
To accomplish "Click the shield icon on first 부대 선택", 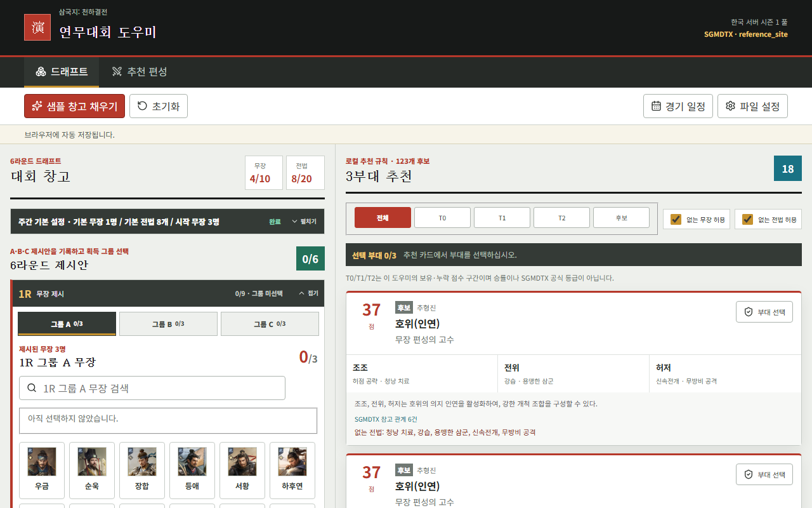I will point(749,312).
